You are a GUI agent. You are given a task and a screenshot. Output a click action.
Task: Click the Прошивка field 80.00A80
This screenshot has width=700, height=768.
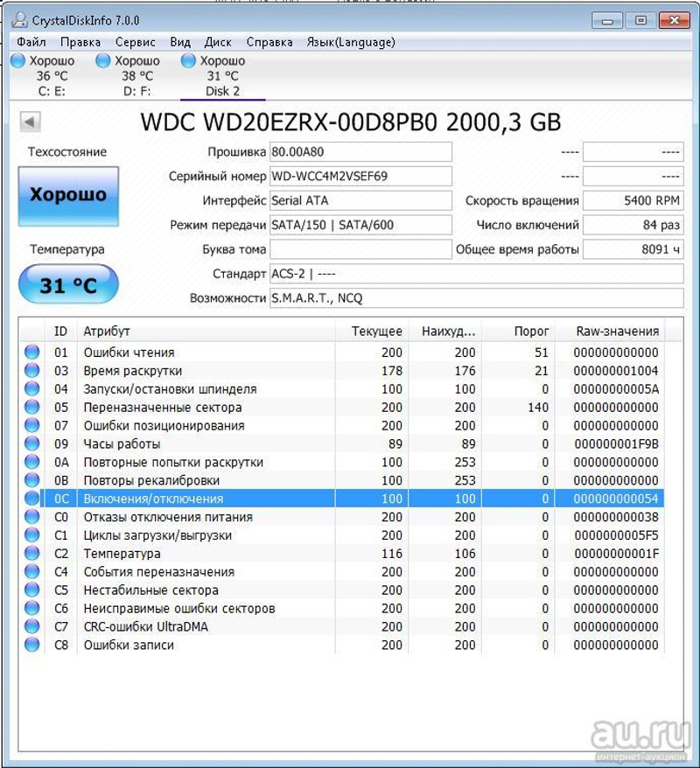click(x=360, y=152)
